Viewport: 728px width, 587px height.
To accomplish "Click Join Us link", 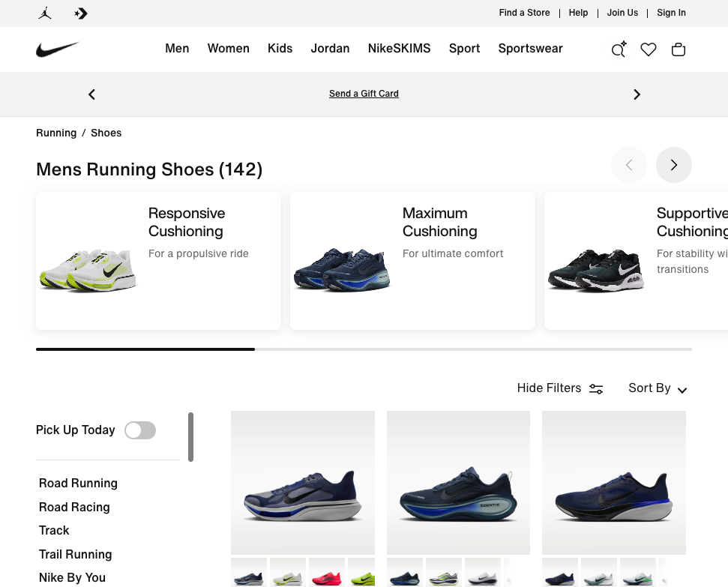I will point(622,13).
